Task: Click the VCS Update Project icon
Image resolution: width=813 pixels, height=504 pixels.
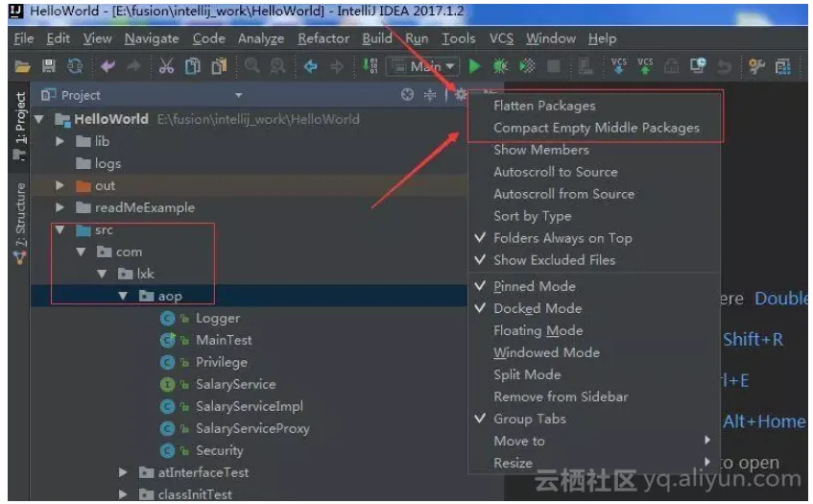Action: (x=618, y=66)
